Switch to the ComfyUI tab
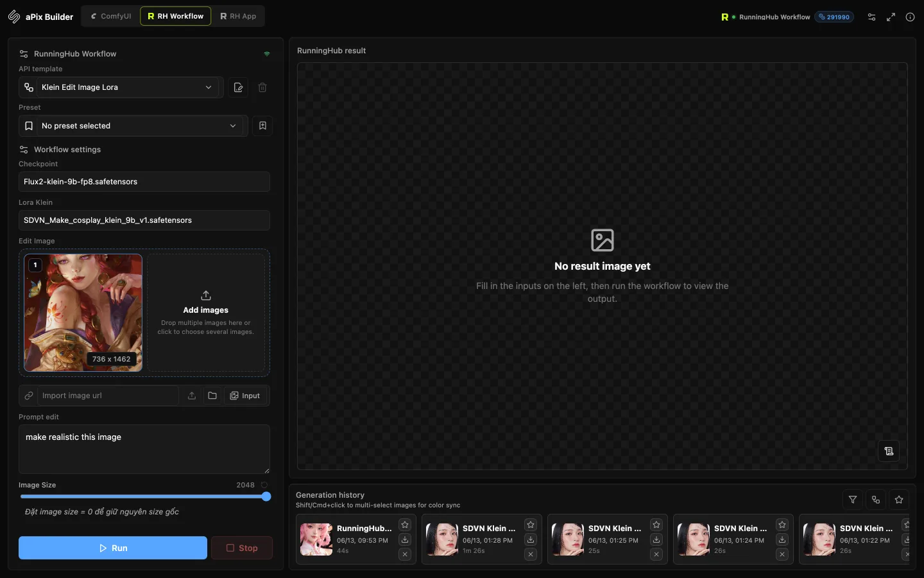This screenshot has height=578, width=924. 111,16
